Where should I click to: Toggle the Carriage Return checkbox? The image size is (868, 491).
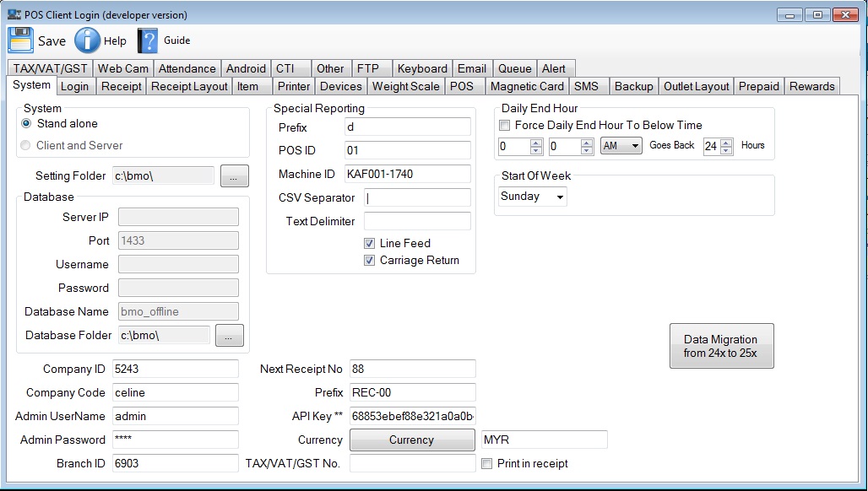click(369, 261)
